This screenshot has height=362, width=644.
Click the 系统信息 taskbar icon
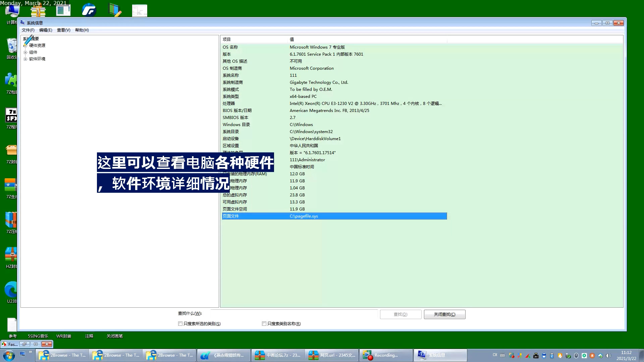(440, 355)
